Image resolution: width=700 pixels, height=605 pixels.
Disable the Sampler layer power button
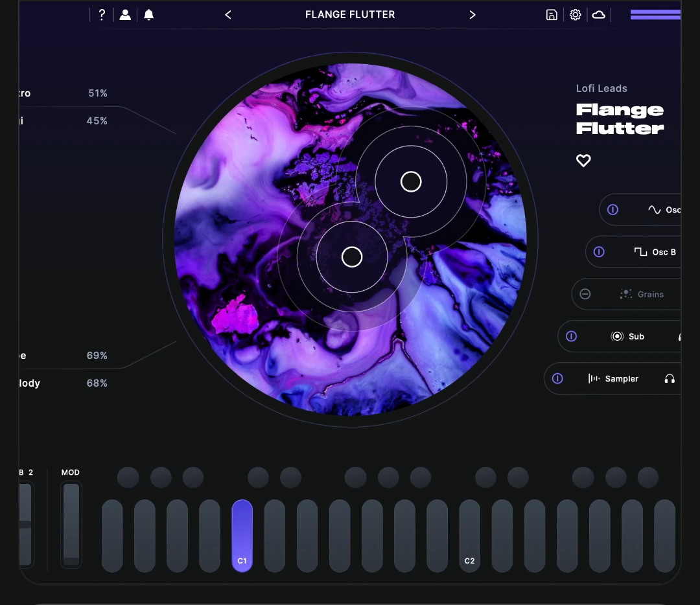tap(557, 379)
